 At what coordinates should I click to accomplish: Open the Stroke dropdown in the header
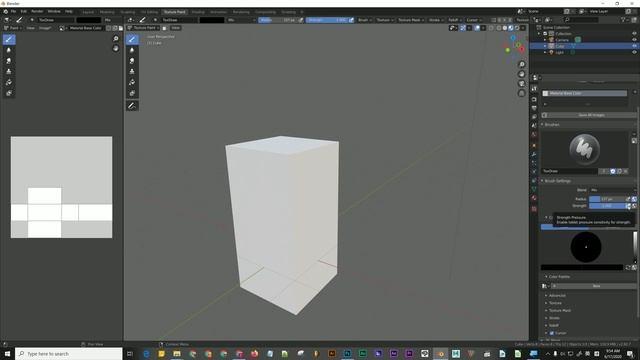pyautogui.click(x=436, y=20)
